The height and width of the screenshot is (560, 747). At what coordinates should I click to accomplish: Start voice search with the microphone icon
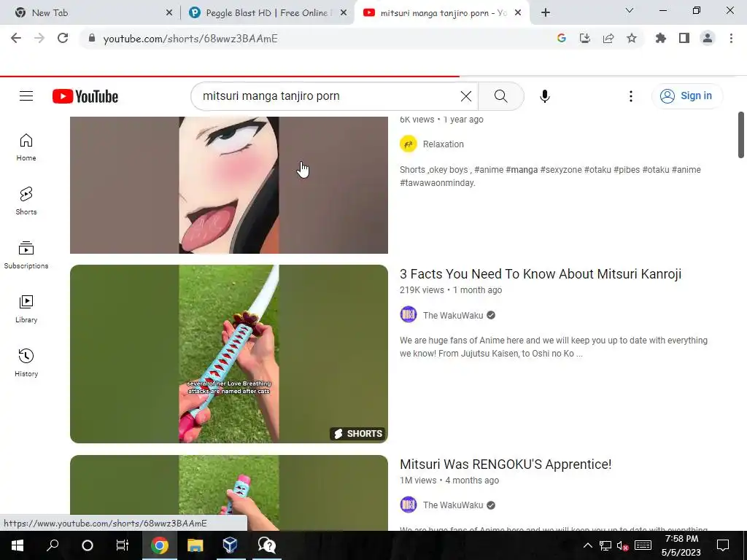pos(544,96)
